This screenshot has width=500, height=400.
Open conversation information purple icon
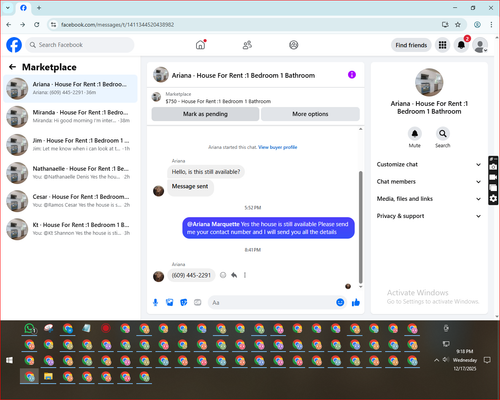[352, 75]
